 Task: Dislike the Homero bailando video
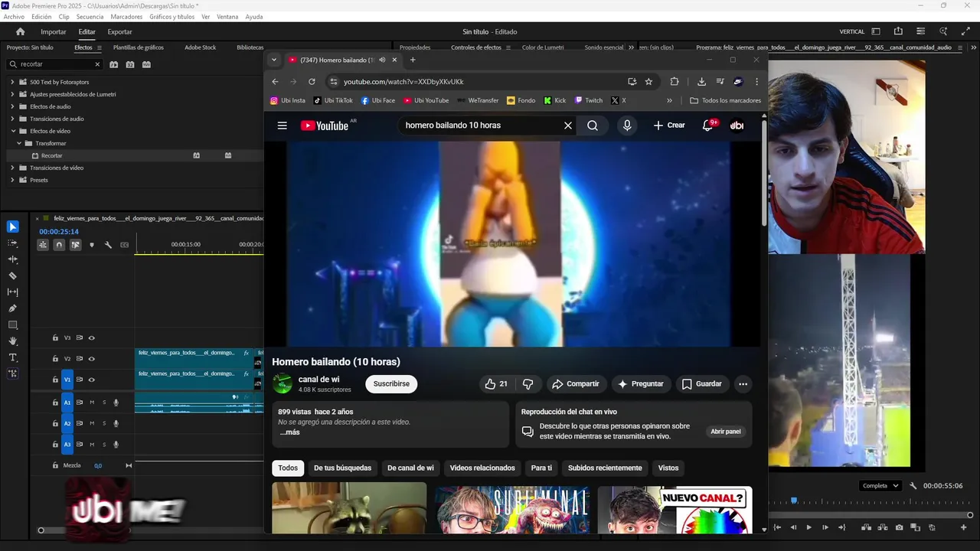click(x=528, y=383)
